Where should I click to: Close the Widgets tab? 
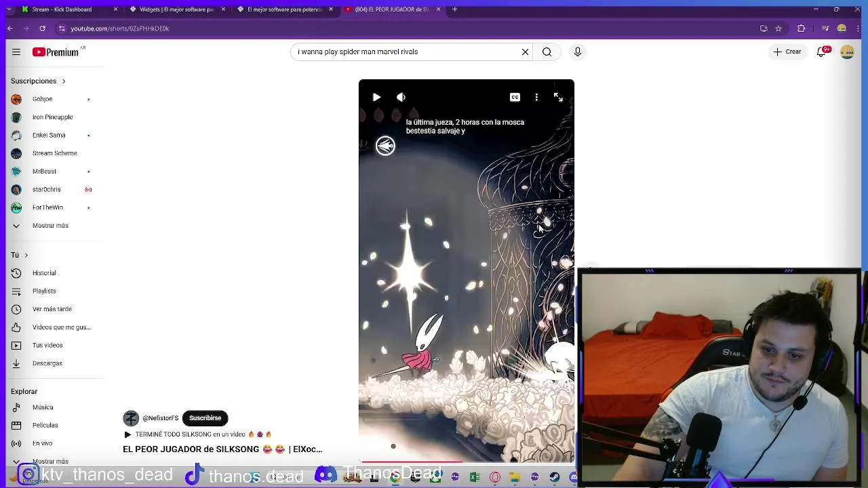223,9
